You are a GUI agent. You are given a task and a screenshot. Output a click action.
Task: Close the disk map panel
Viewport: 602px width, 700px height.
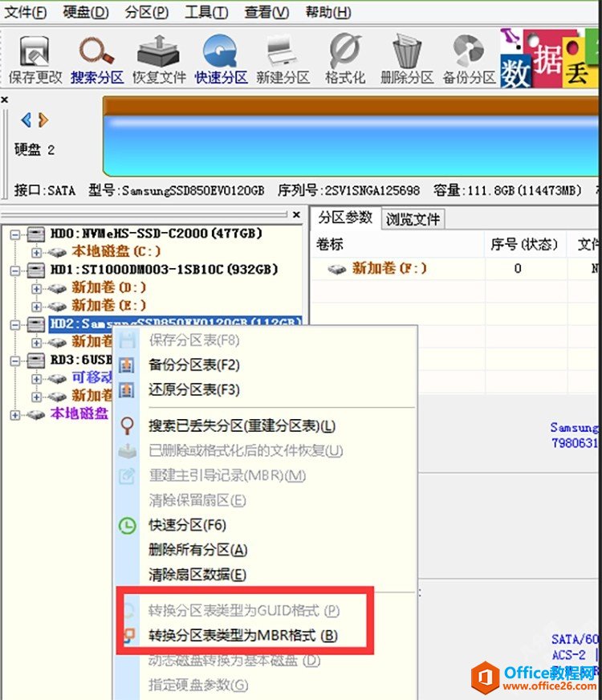point(5,100)
